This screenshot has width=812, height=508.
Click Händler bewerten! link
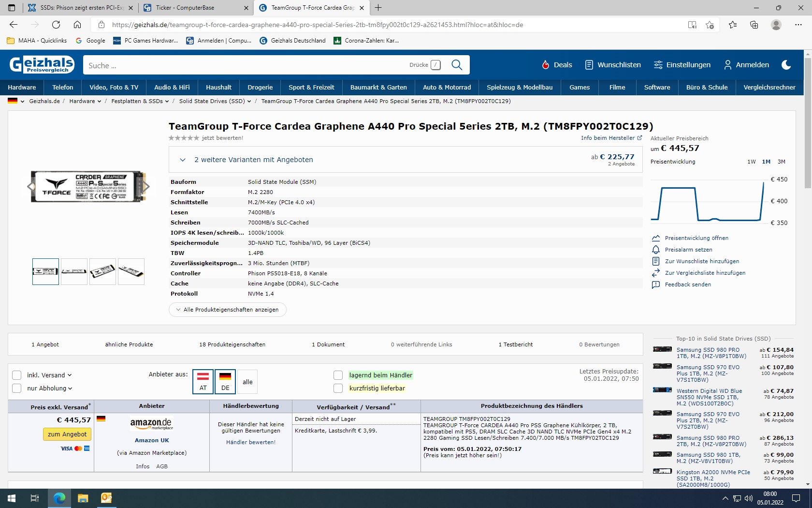[x=251, y=442]
